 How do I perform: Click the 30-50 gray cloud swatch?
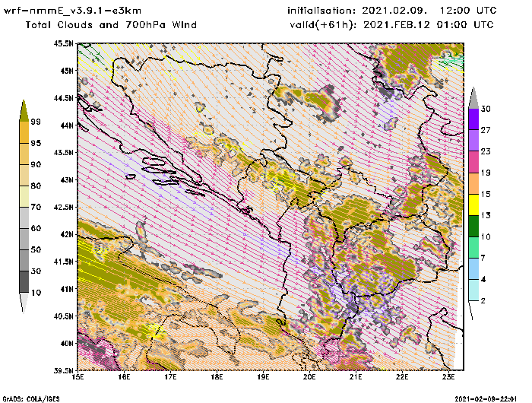[x=24, y=260]
